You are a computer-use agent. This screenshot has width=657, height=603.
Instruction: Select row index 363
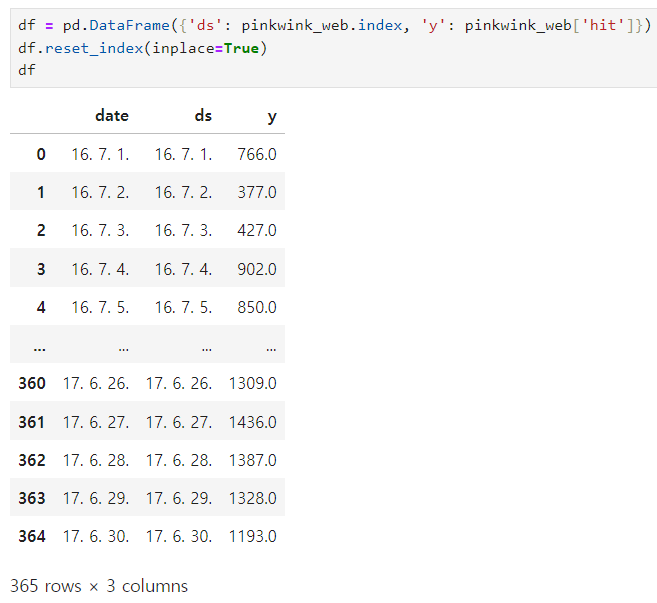click(32, 498)
